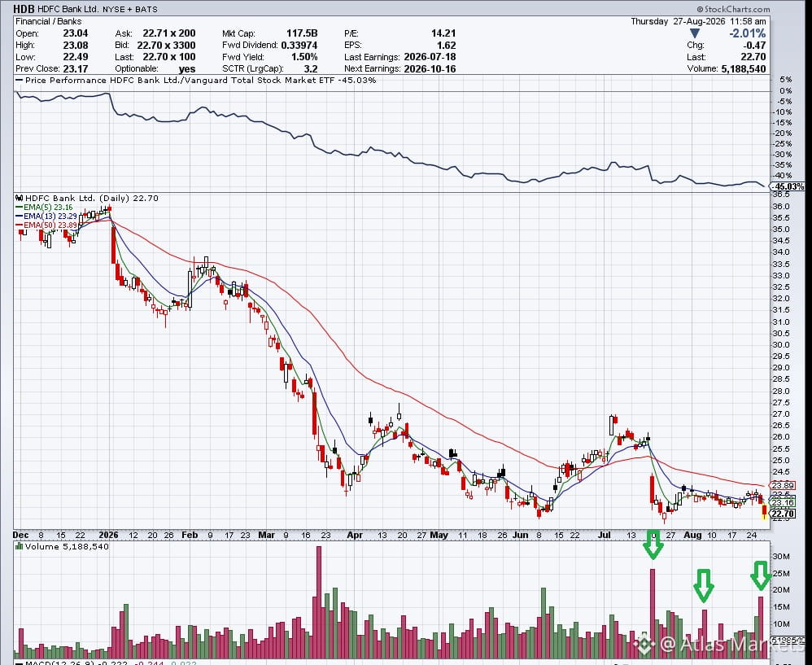Image resolution: width=812 pixels, height=665 pixels.
Task: Click the Thursday 27-Aug-2026 11:58 am timestamp
Action: tap(698, 21)
